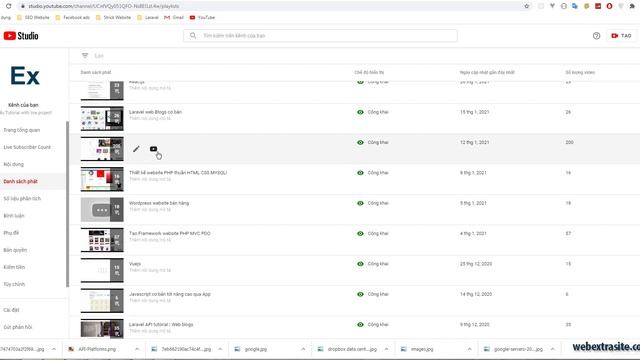
Task: Click the YouTube view icon on hovered playlist
Action: (153, 149)
